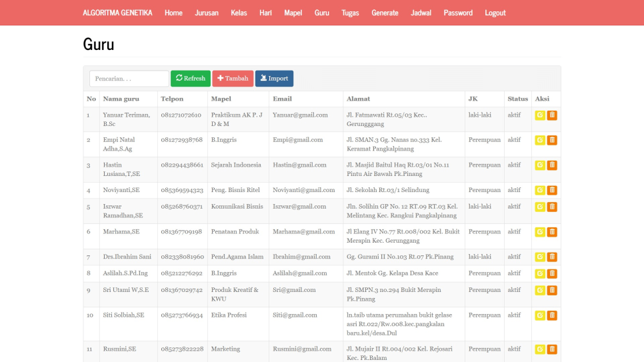Open the Jurusan menu item
644x362 pixels.
point(207,13)
